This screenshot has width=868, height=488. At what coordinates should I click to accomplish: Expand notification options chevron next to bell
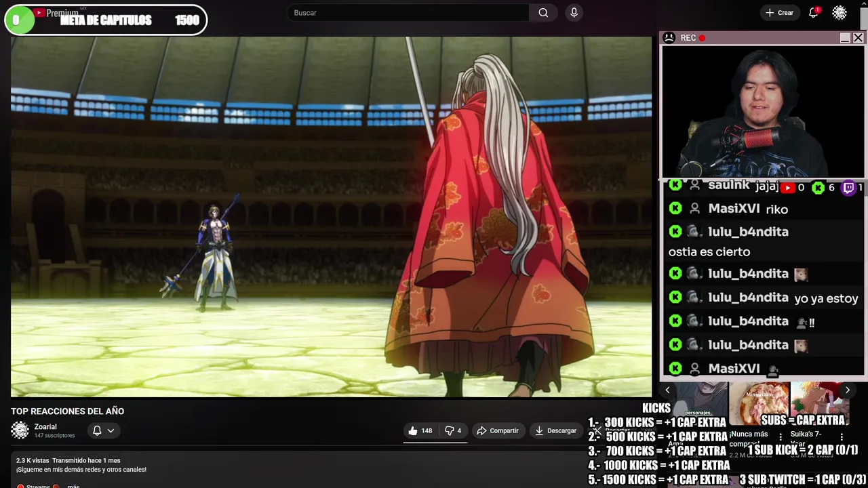point(111,430)
